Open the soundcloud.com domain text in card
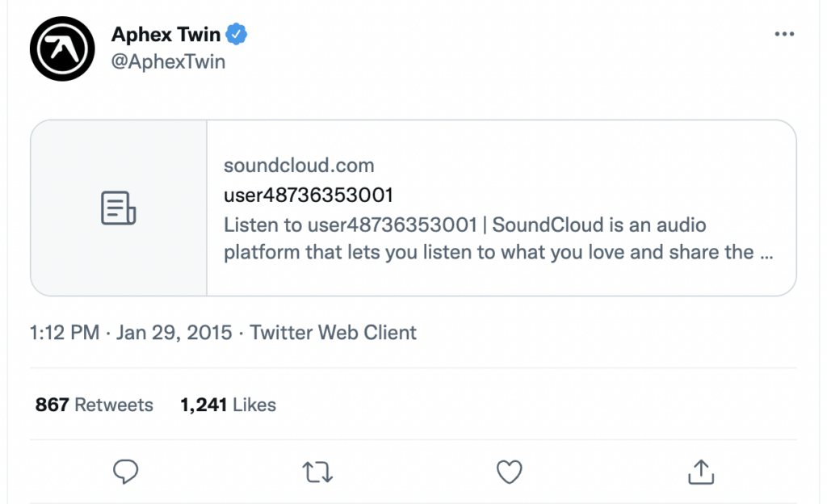Image resolution: width=827 pixels, height=504 pixels. [299, 166]
